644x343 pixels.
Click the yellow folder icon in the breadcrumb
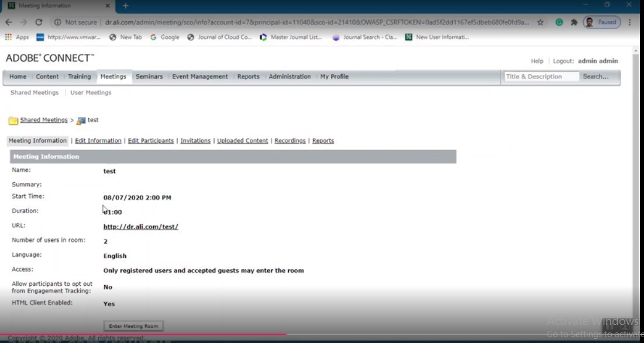tap(13, 120)
